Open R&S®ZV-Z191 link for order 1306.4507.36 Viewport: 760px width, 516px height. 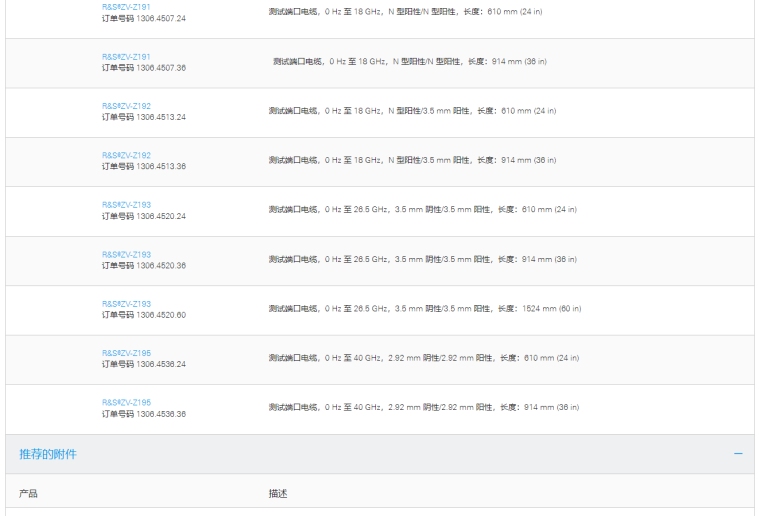coord(126,56)
